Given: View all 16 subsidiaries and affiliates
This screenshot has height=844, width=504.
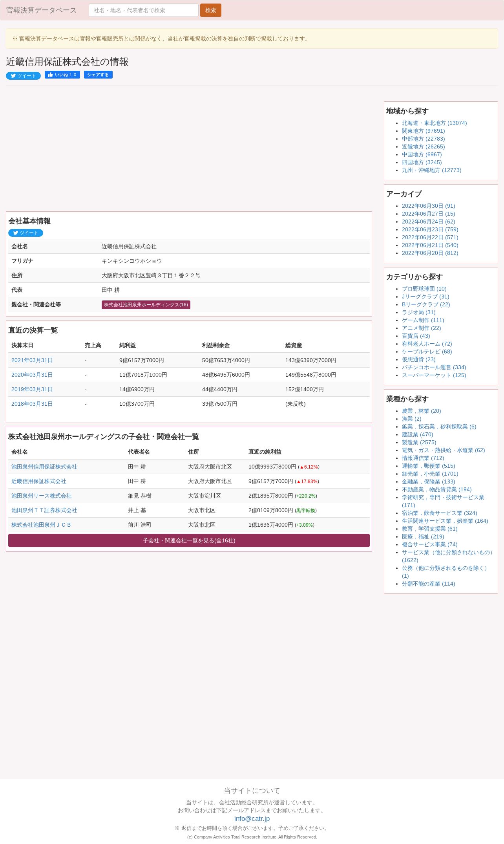Looking at the screenshot, I should point(189,540).
